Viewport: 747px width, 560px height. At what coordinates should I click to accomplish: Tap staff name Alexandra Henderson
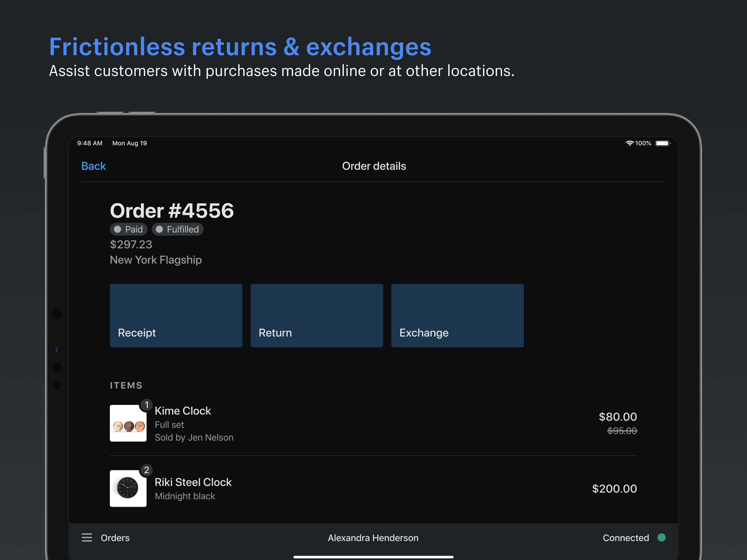click(x=373, y=538)
